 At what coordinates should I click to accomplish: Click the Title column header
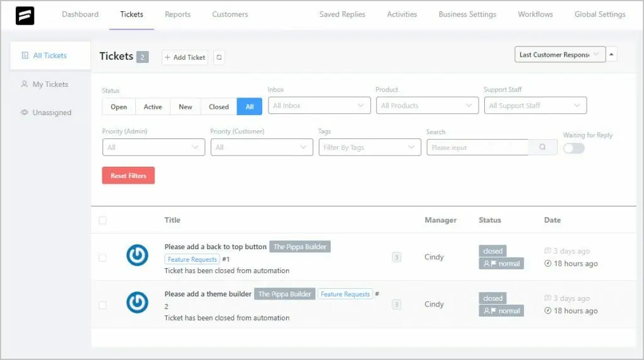click(172, 220)
